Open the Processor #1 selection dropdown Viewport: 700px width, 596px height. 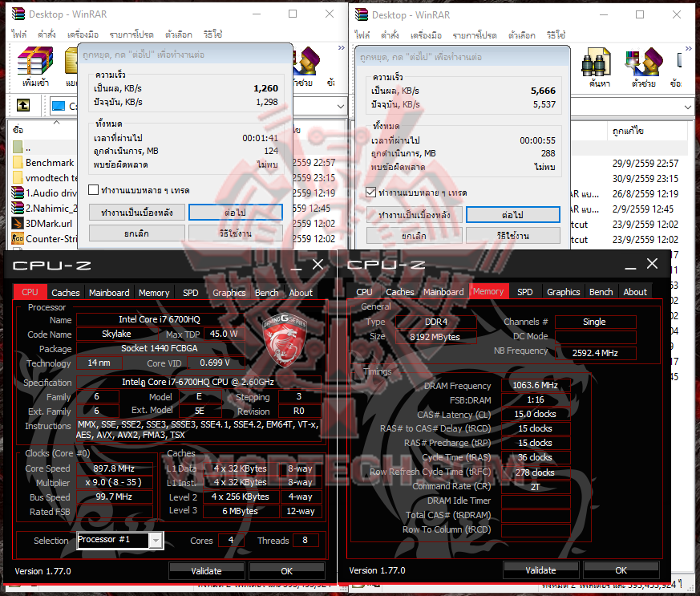tap(156, 541)
